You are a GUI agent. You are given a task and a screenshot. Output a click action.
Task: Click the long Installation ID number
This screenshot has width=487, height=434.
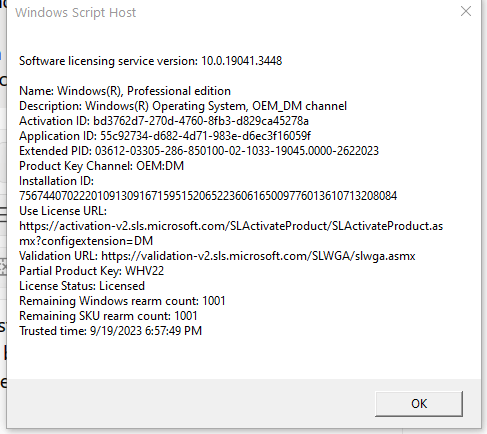click(208, 196)
